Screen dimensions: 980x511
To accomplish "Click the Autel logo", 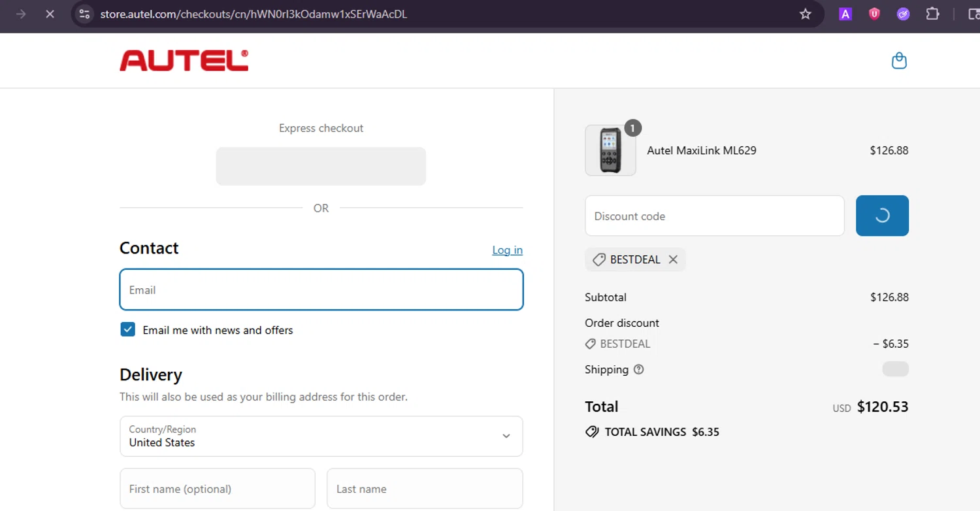I will (184, 61).
